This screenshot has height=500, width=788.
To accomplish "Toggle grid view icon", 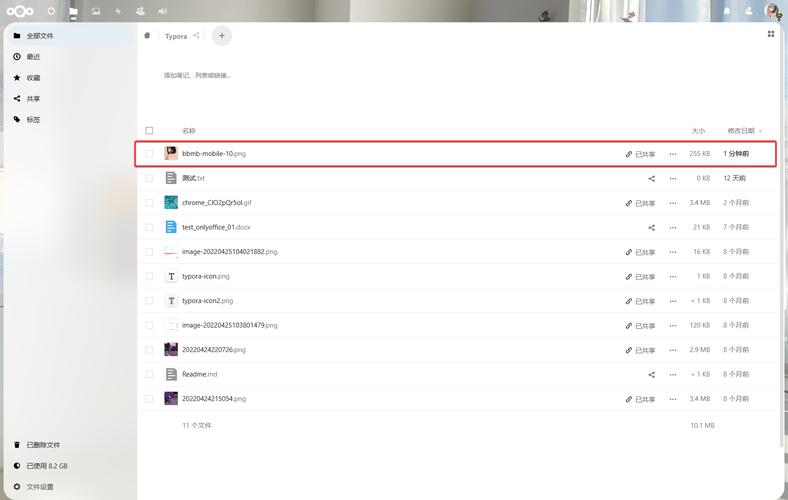I will pos(771,34).
